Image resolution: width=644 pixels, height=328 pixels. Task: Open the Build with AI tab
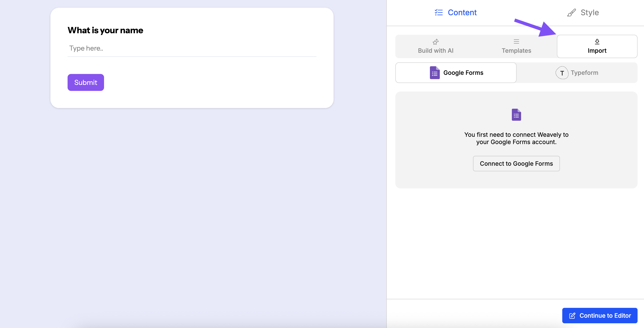coord(435,47)
